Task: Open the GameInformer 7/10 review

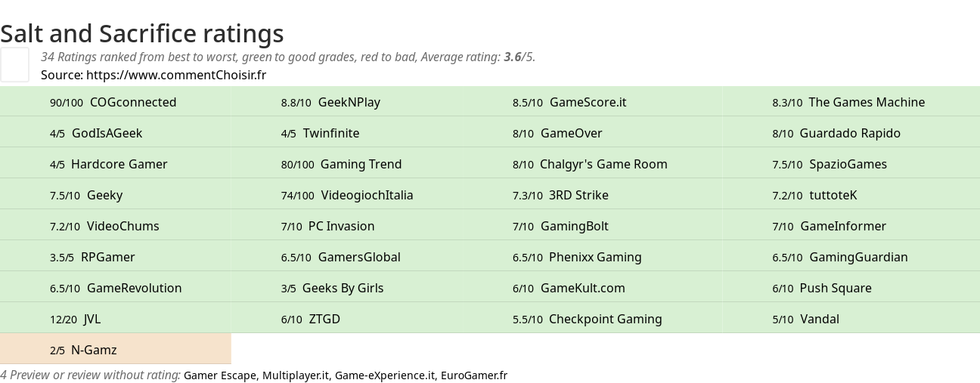Action: (851, 226)
